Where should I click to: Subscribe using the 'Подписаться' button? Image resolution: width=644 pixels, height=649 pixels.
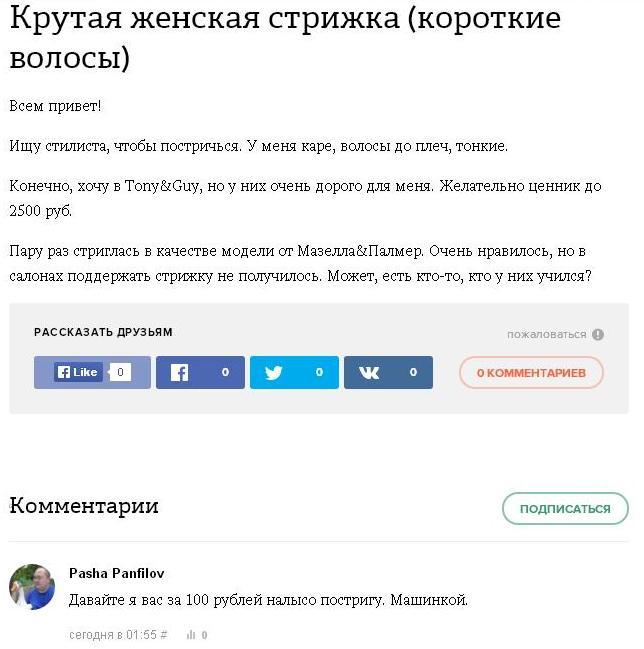click(x=564, y=508)
